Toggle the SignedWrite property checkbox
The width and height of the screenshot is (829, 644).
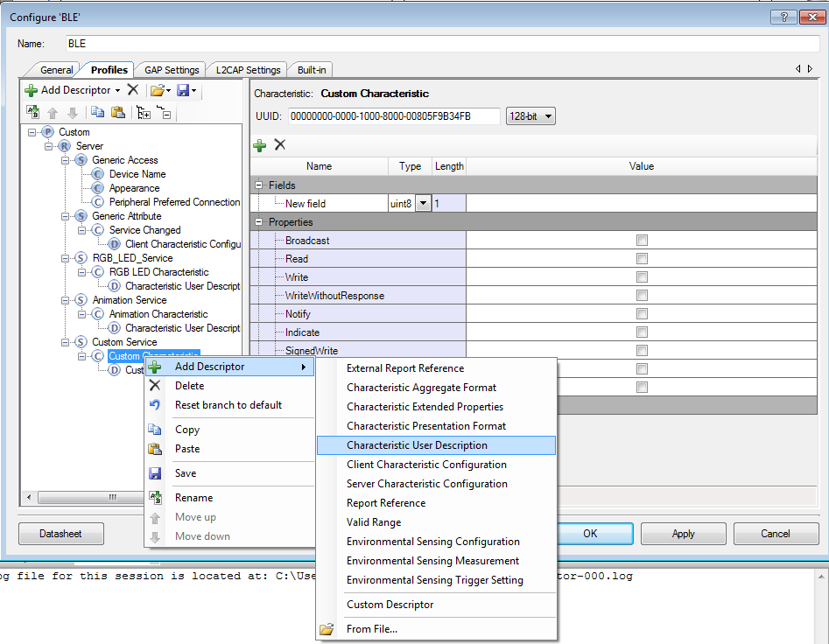point(642,350)
